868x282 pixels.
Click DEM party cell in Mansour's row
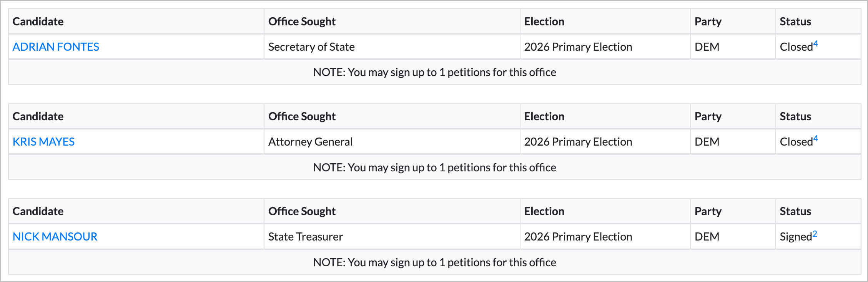point(707,236)
